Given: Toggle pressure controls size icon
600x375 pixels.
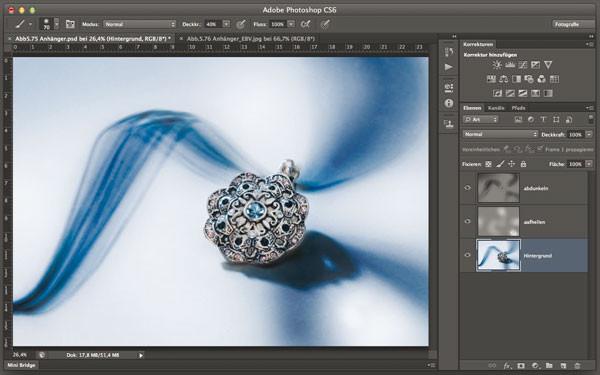Looking at the screenshot, I should coord(324,24).
